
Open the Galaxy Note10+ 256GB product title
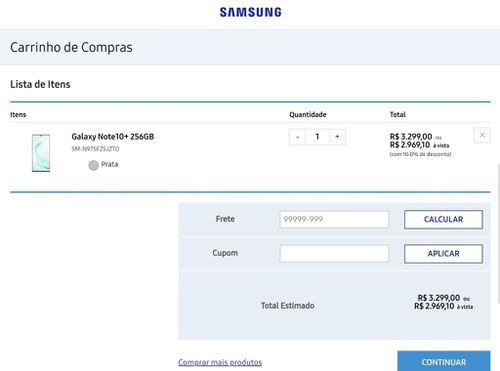pyautogui.click(x=113, y=136)
